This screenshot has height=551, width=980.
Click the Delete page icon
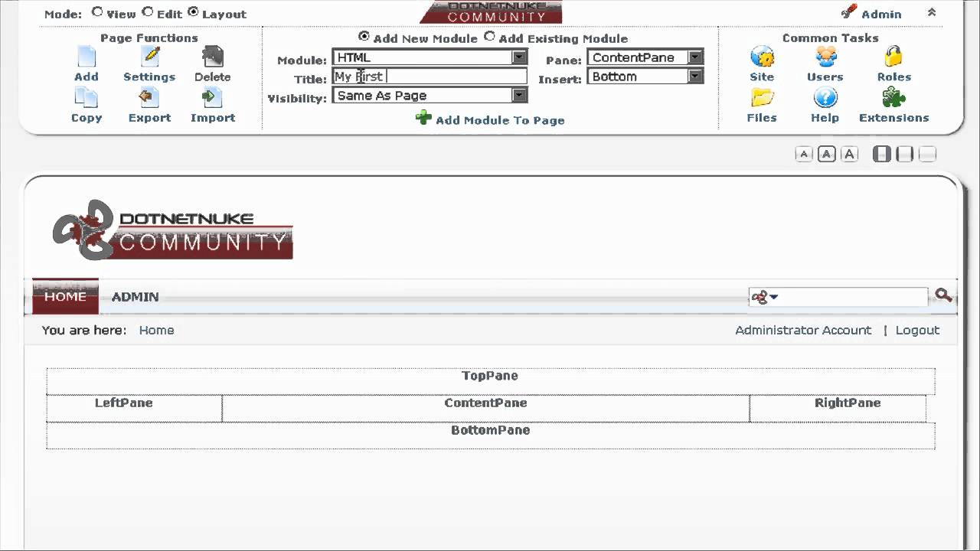(212, 57)
